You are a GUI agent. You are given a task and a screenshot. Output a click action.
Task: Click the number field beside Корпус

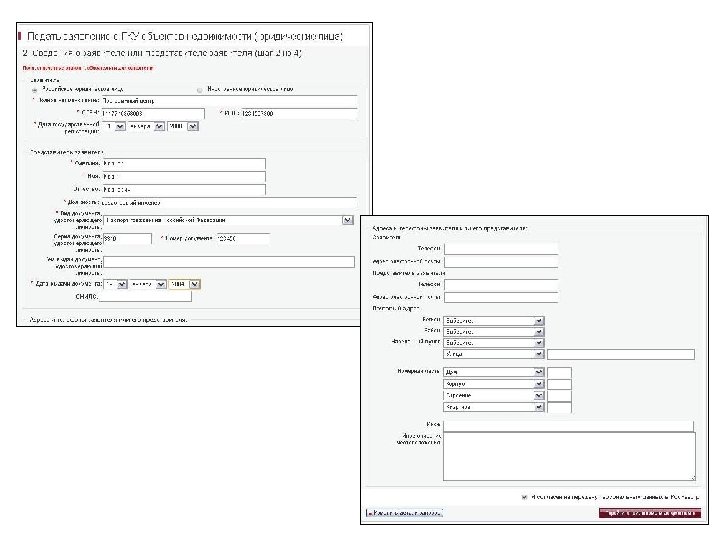559,384
